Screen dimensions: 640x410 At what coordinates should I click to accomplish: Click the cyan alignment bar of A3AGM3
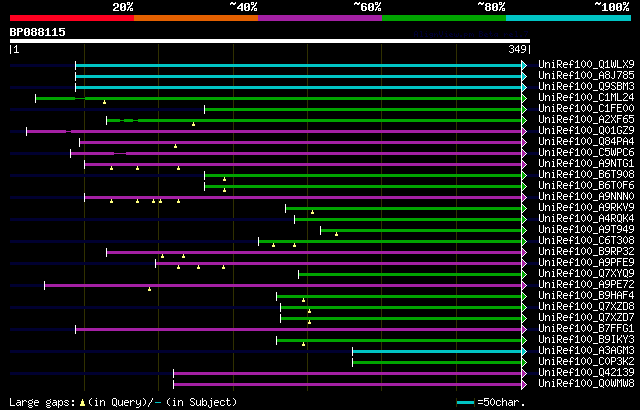(437, 352)
